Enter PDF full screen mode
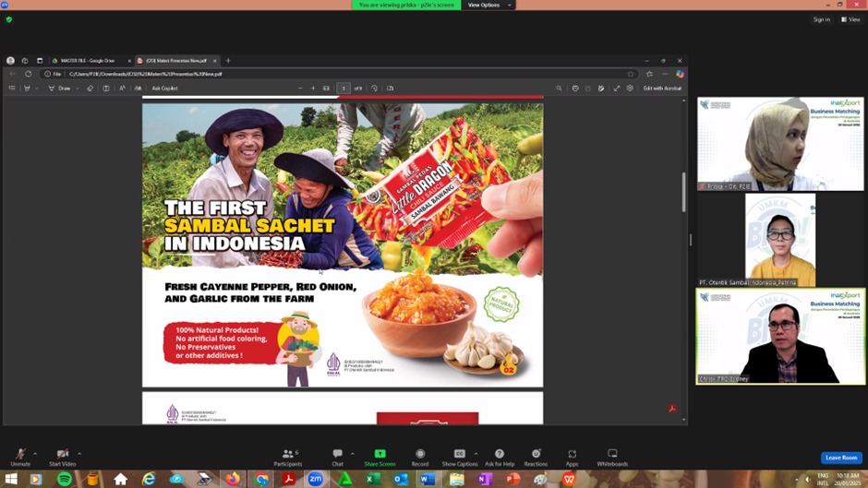This screenshot has width=868, height=488. [617, 88]
